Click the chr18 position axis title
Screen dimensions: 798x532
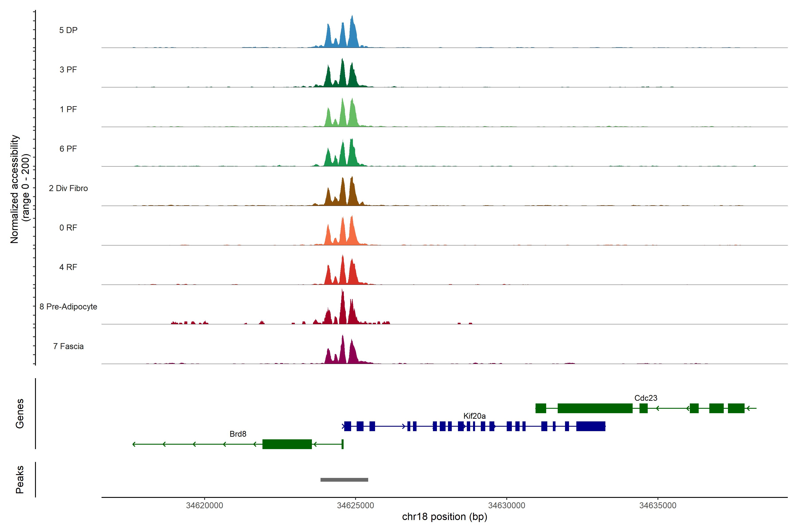444,517
